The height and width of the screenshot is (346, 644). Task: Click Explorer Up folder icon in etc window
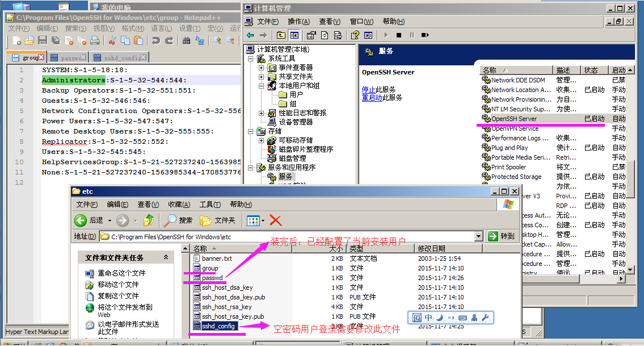pos(149,220)
